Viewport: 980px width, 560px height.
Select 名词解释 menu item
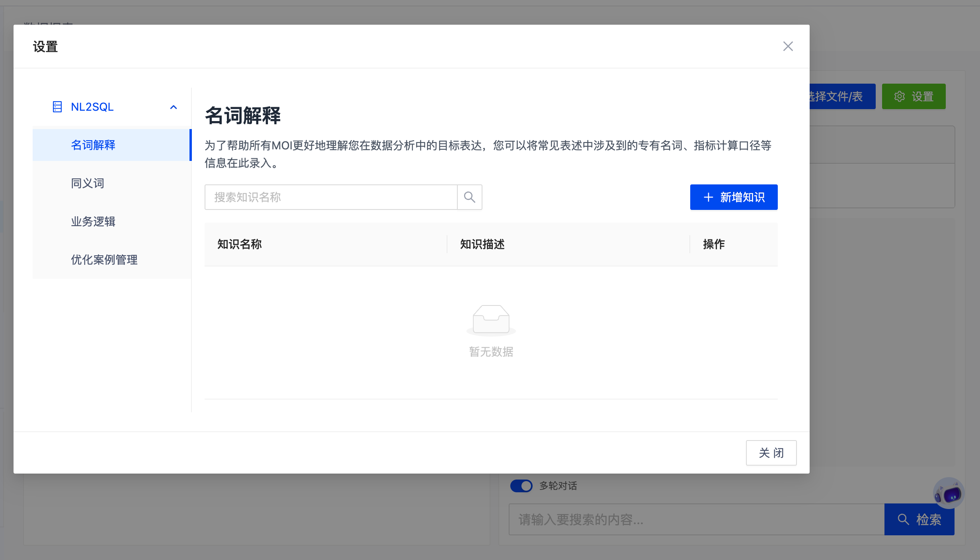pos(93,145)
